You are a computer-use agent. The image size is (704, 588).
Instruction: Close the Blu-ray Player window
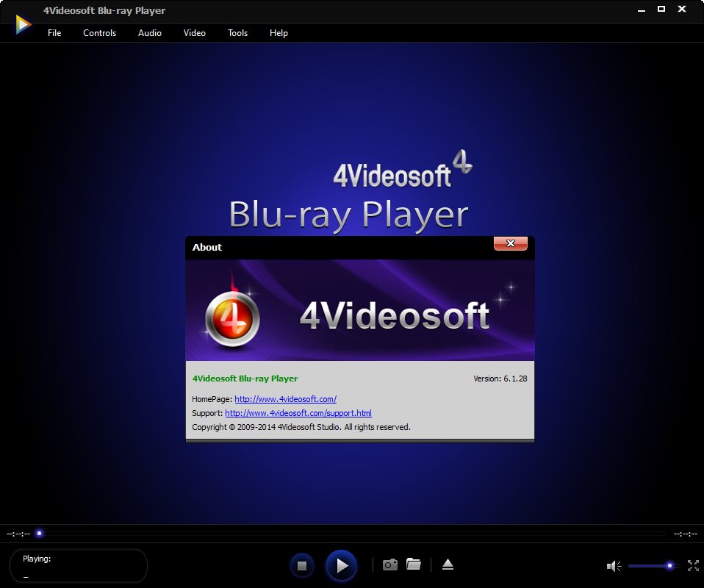(x=681, y=9)
